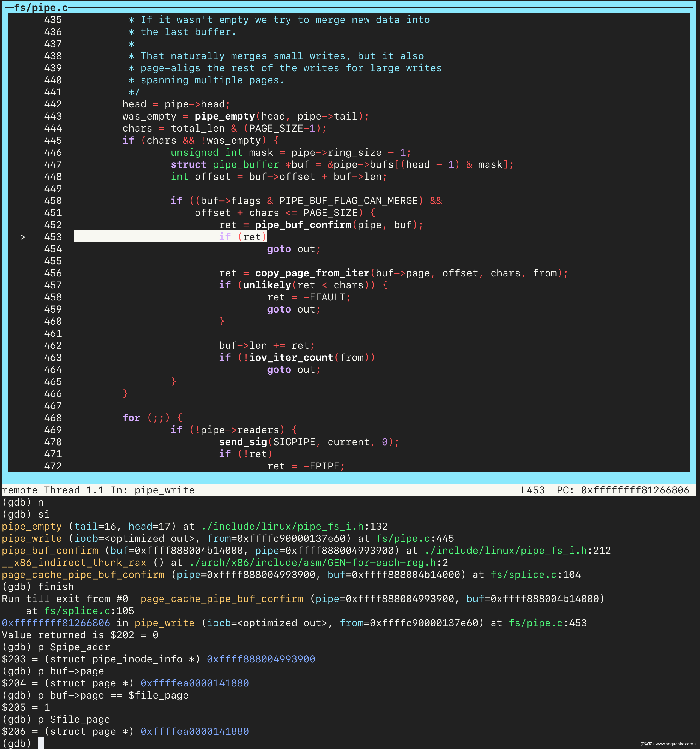Click the pipe_buf_confirm call on line 452
The width and height of the screenshot is (700, 749).
tap(303, 225)
